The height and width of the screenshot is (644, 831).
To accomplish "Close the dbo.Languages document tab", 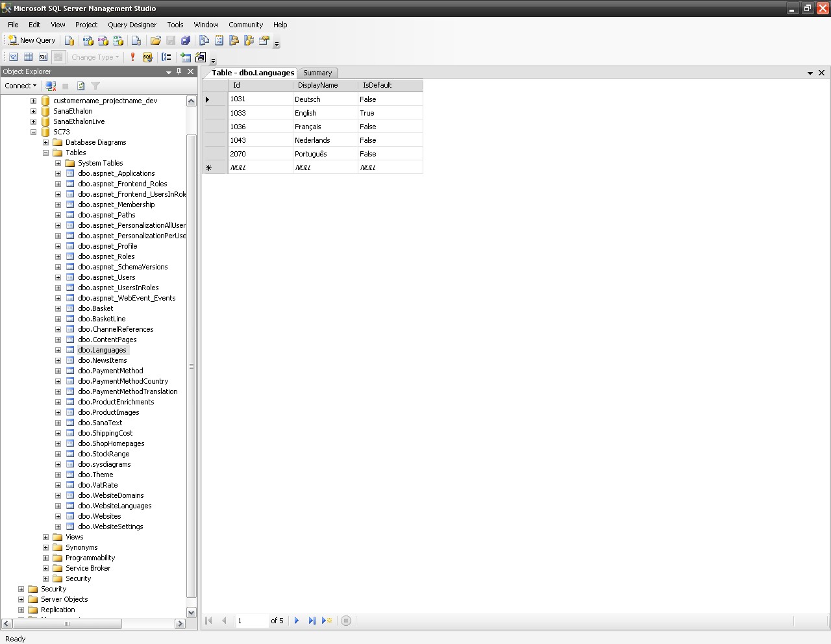I will click(821, 73).
